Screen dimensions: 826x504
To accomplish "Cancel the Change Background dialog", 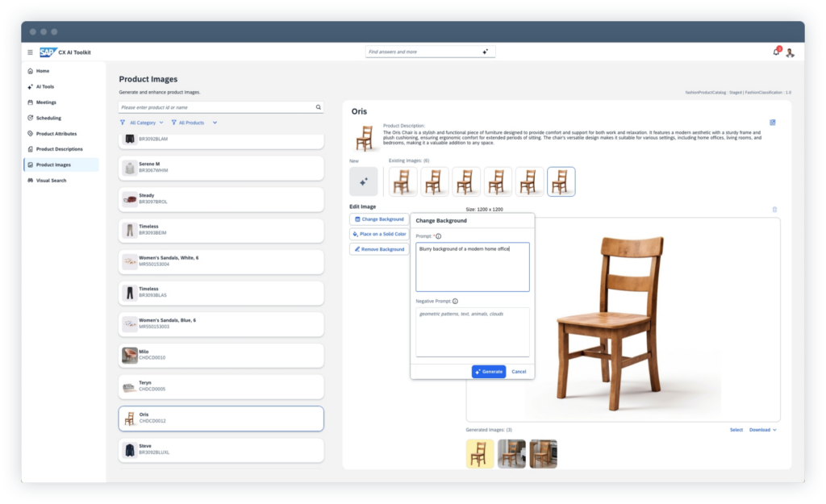I will 518,371.
